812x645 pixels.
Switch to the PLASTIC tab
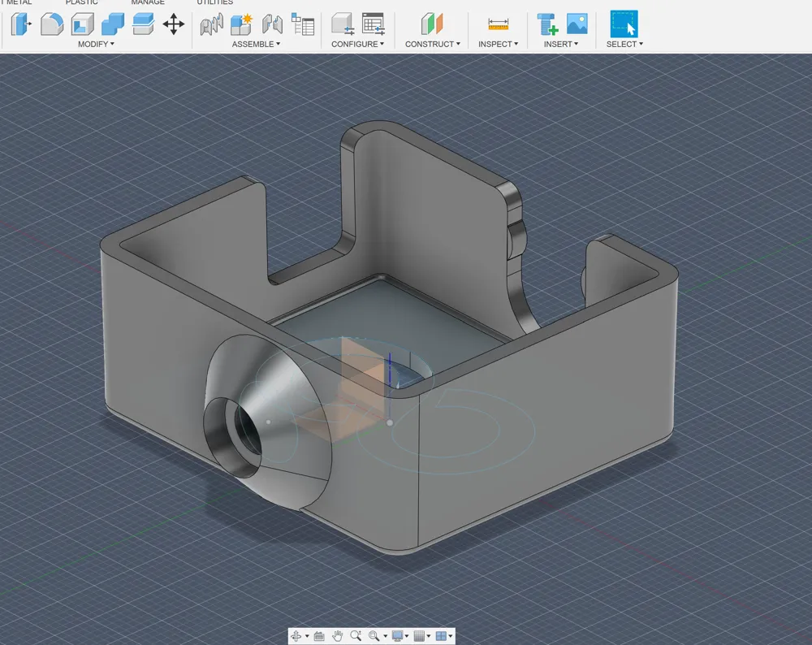pos(81,2)
